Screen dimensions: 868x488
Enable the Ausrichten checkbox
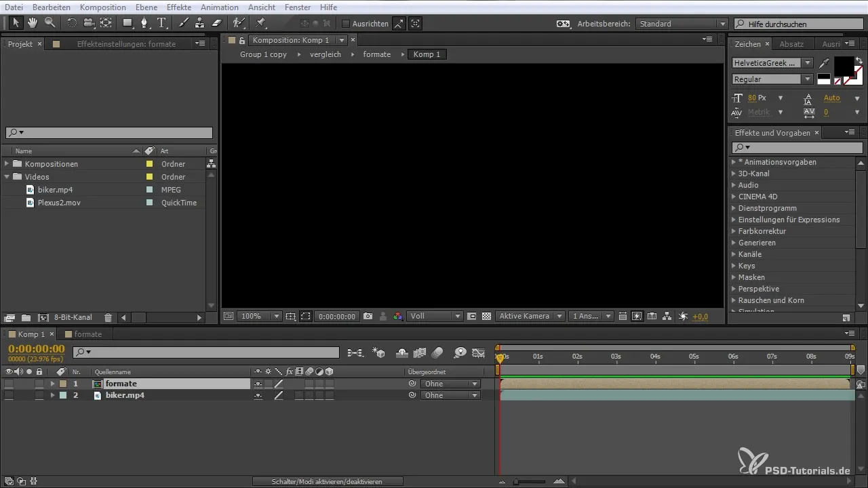pos(345,24)
